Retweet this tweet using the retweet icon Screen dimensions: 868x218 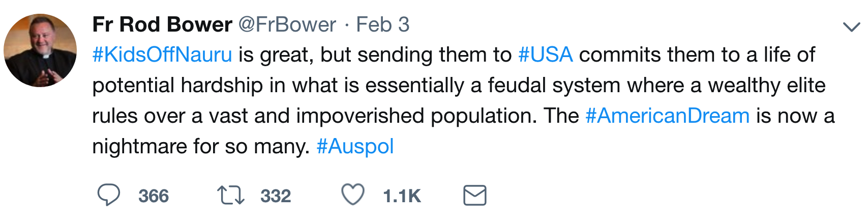click(230, 196)
